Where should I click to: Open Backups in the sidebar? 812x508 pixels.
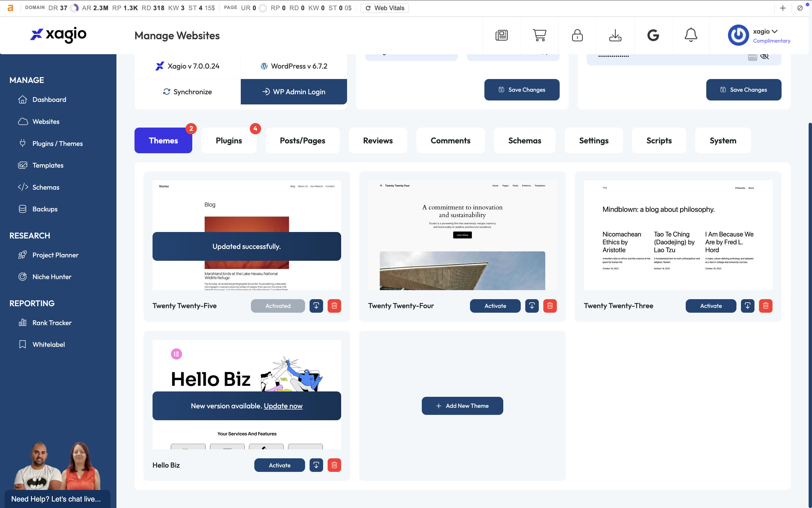(38, 209)
